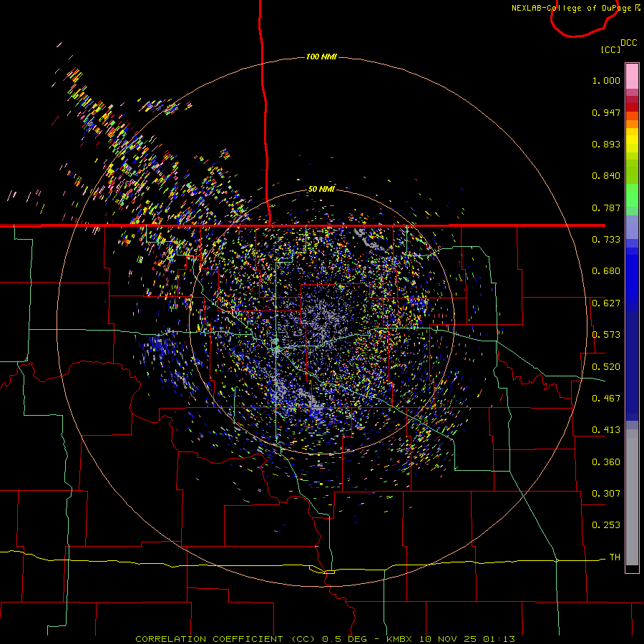644x644 pixels.
Task: Click the CORRELATION COEFFICIENT (CC) caption title
Action: [227, 639]
